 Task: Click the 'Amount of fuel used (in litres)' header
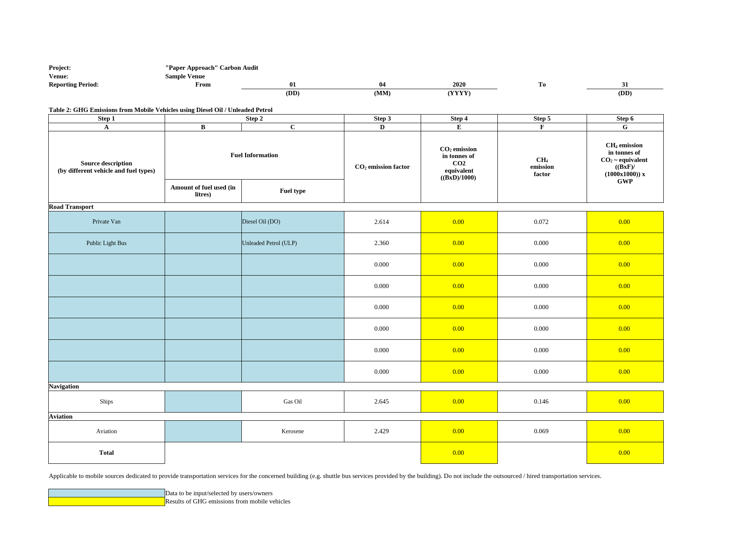[203, 191]
